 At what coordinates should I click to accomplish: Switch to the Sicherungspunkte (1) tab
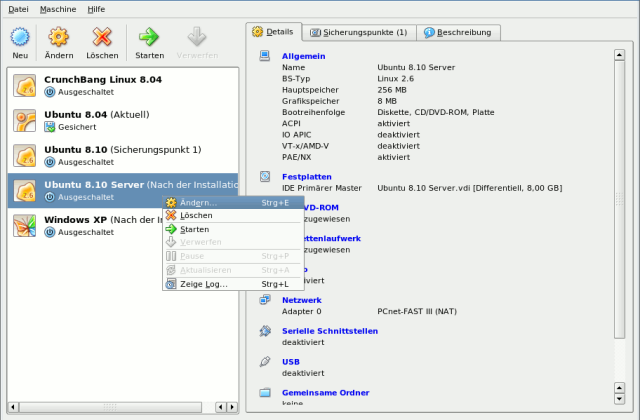pyautogui.click(x=359, y=32)
